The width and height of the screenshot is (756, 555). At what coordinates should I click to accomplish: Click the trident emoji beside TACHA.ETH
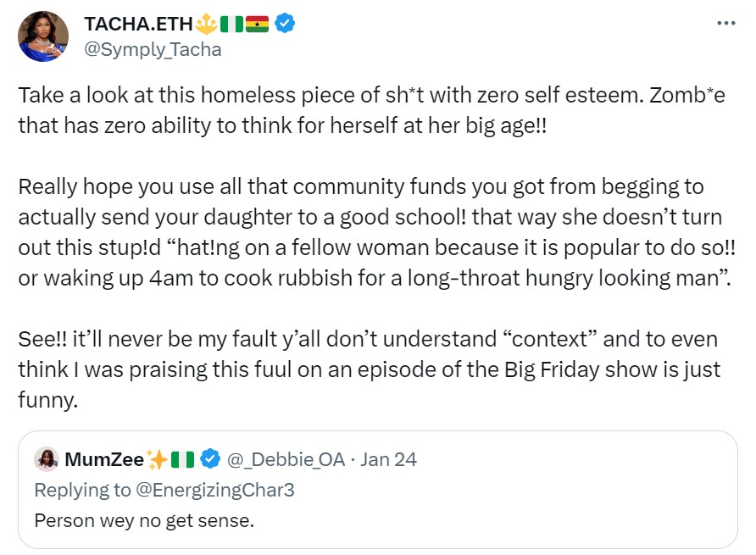coord(207,25)
